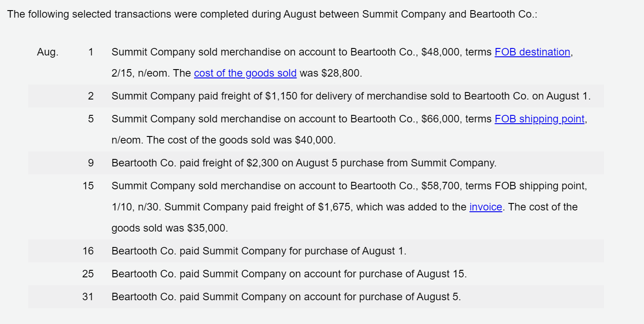Select the August 16 payment row
The height and width of the screenshot is (324, 644).
(316, 251)
